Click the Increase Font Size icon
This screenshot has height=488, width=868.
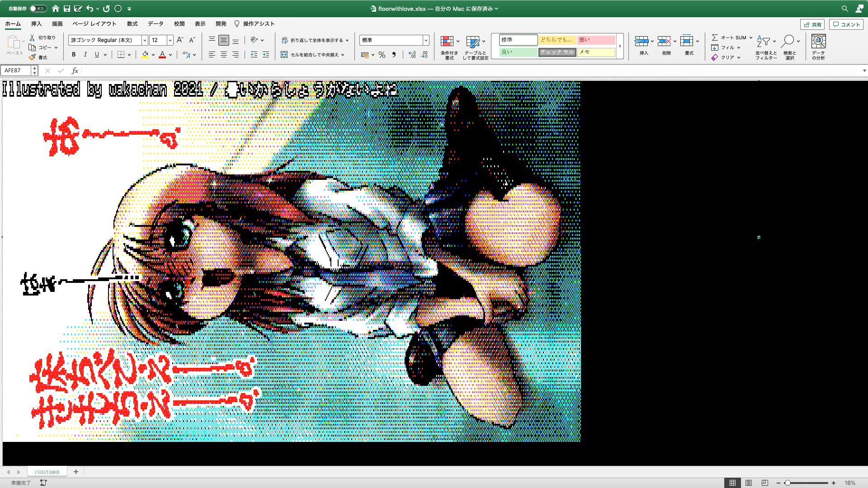point(180,40)
